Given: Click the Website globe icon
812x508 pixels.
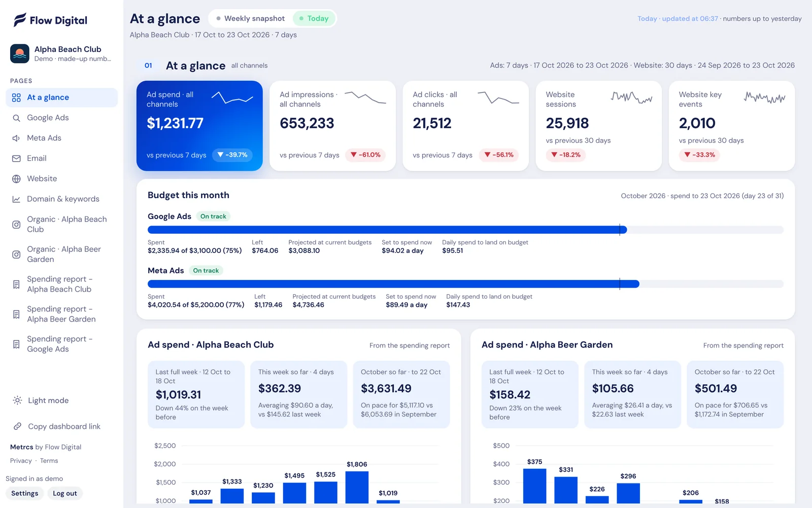Looking at the screenshot, I should click(x=16, y=179).
